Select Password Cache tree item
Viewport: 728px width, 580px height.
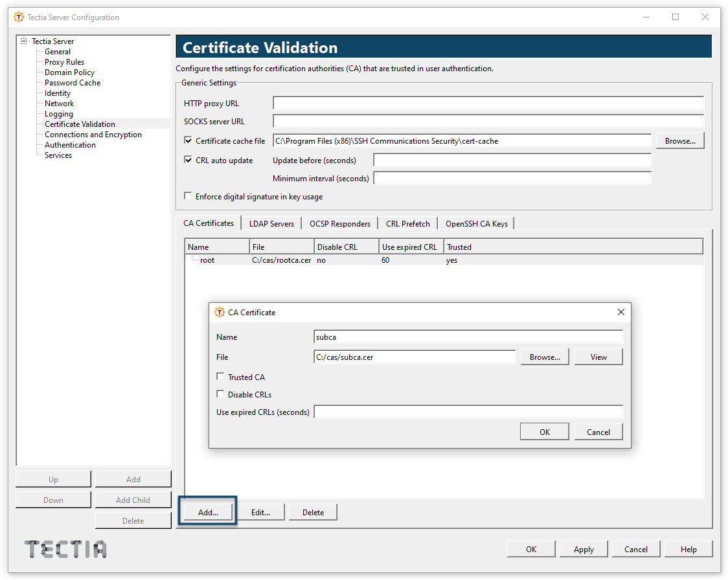[73, 83]
